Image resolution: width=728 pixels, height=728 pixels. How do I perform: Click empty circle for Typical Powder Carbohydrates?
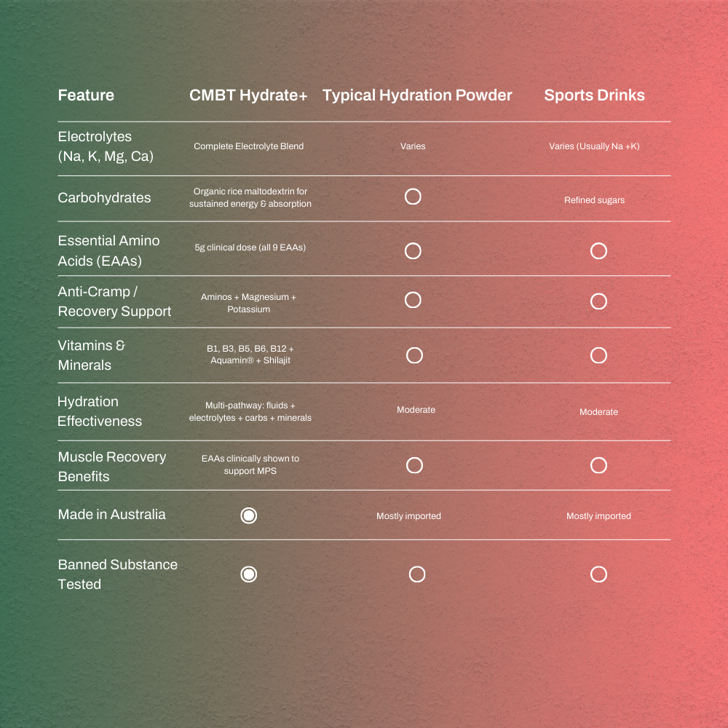pos(413,197)
